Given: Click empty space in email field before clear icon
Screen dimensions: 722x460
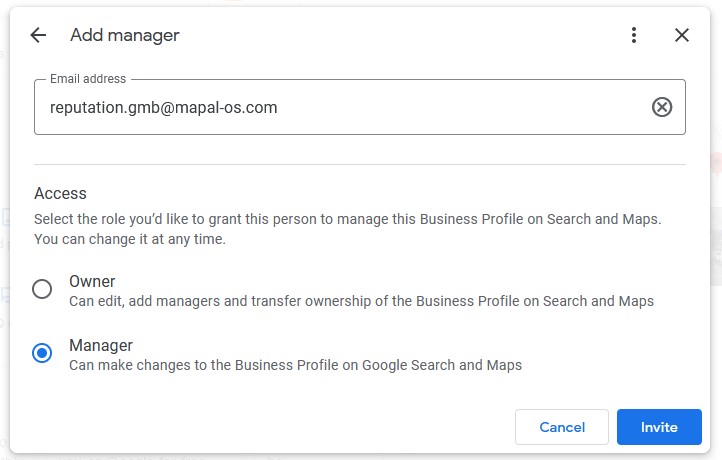Looking at the screenshot, I should point(460,107).
